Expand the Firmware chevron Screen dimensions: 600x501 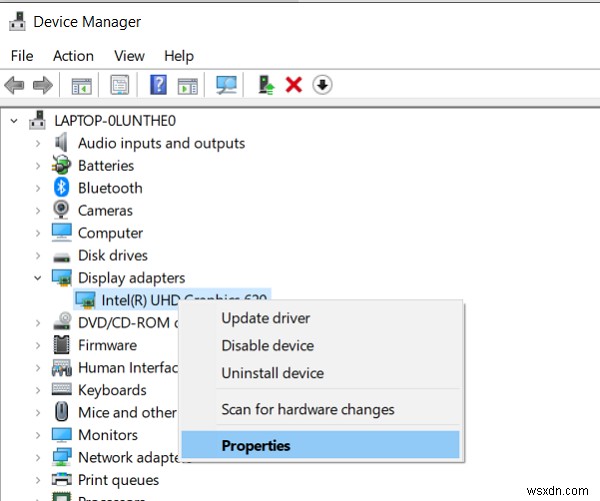pyautogui.click(x=38, y=345)
